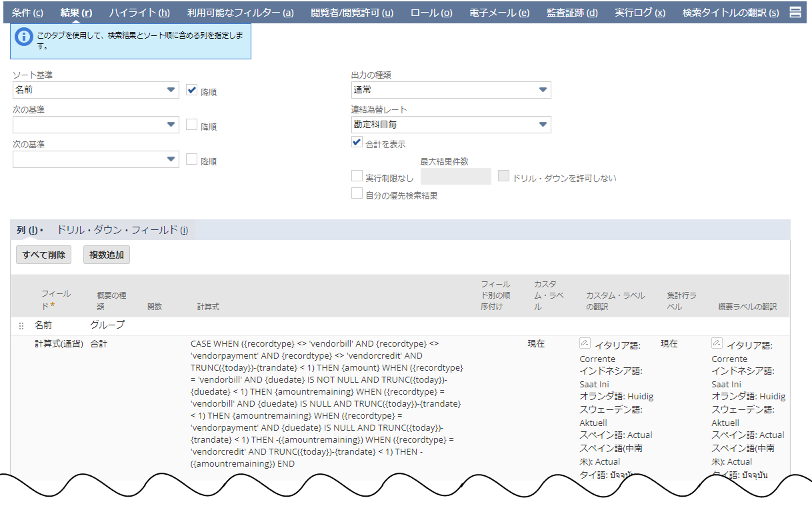Click 計算式(通貨) field cell
812x508 pixels.
pyautogui.click(x=59, y=344)
